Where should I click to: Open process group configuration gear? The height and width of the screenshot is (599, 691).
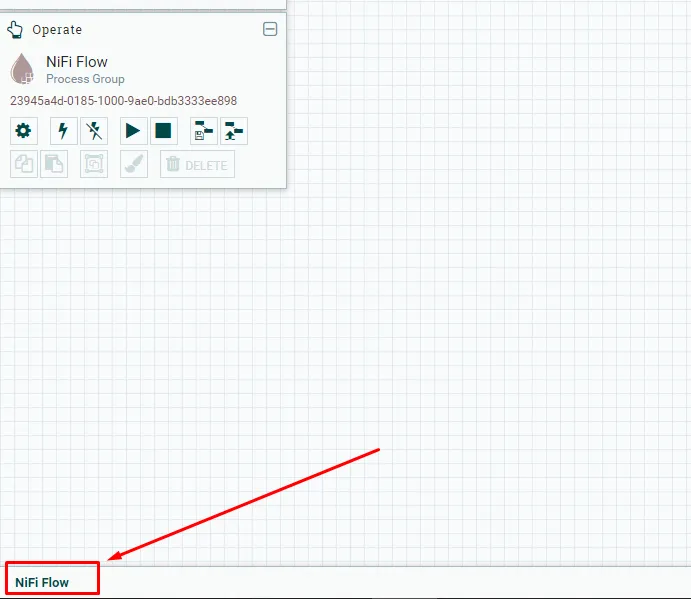point(24,131)
